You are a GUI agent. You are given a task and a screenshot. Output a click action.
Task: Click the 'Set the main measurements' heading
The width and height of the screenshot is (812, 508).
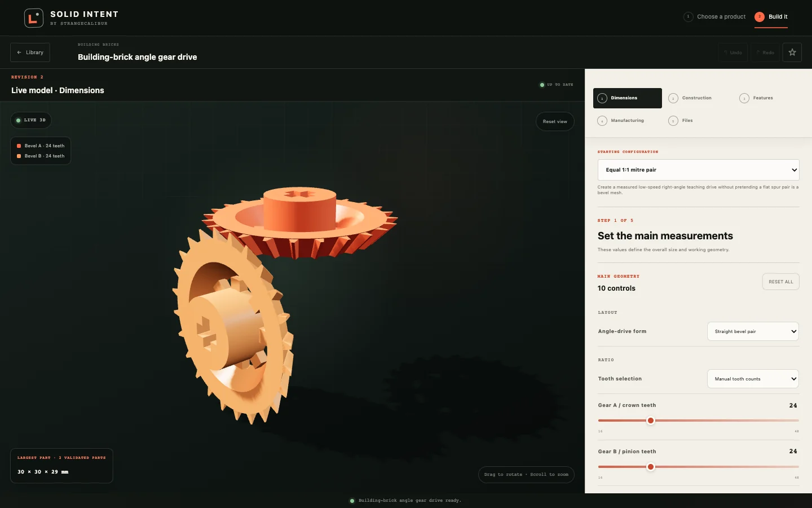coord(665,236)
